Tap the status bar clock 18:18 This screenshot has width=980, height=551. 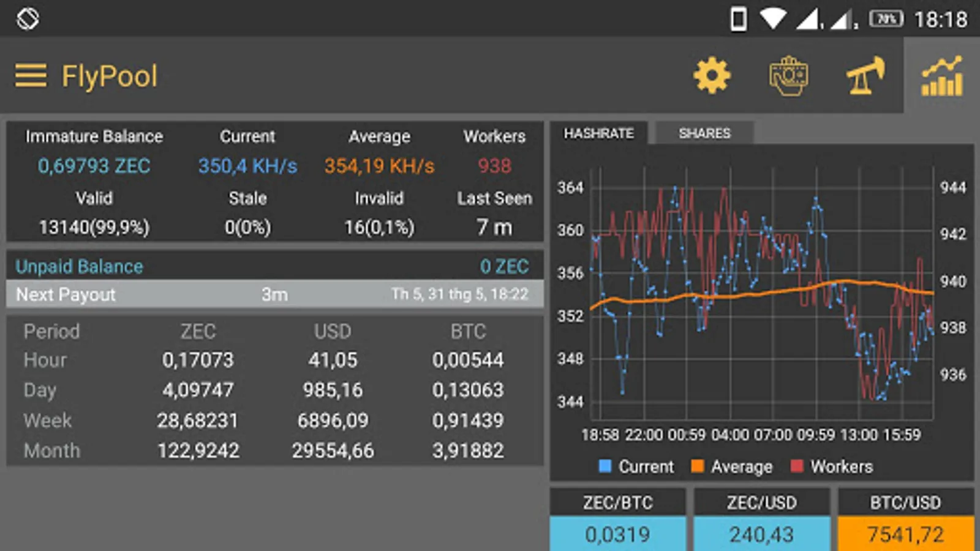pyautogui.click(x=940, y=20)
